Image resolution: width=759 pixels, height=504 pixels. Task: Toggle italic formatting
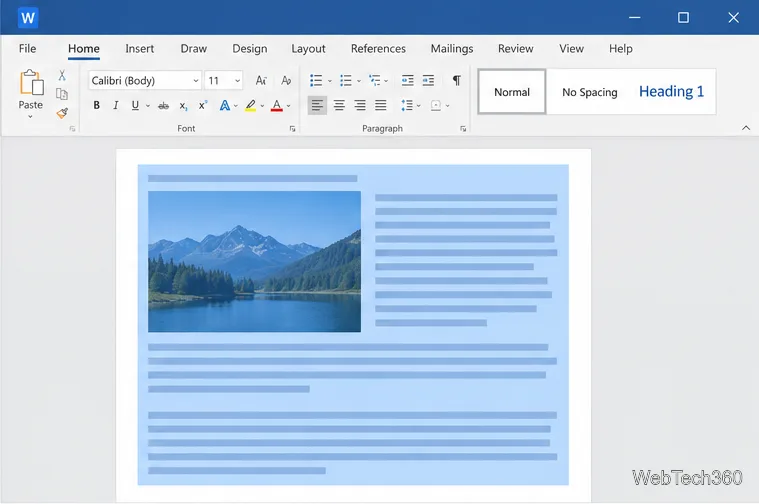(115, 105)
